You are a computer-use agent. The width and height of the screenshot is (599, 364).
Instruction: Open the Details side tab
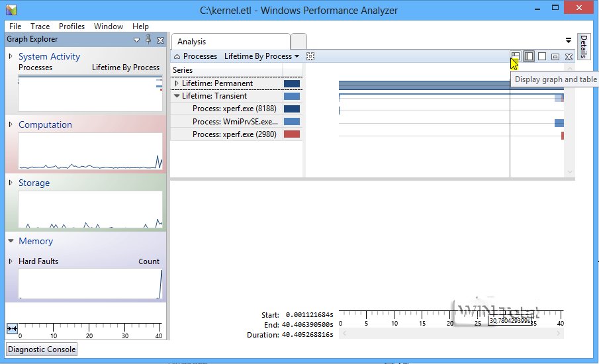click(x=584, y=47)
